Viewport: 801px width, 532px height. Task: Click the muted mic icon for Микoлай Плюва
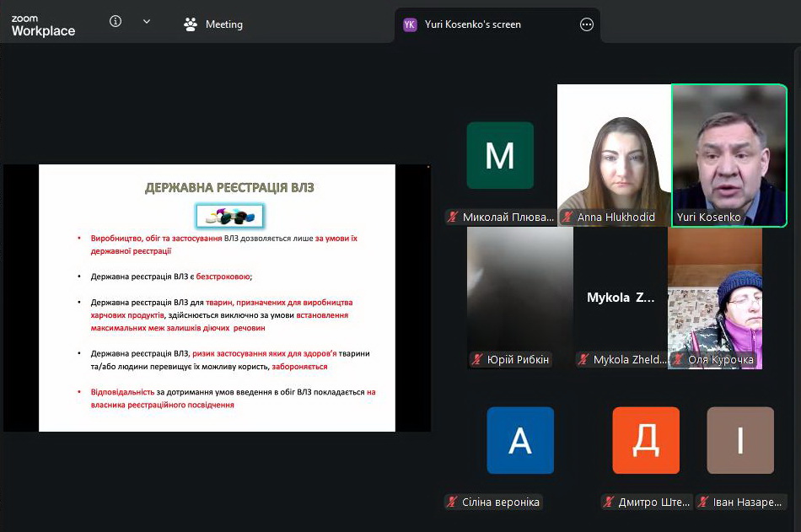(454, 218)
